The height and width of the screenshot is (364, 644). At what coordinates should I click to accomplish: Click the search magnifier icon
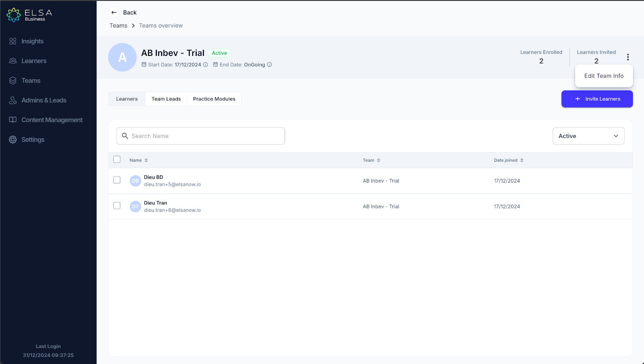pyautogui.click(x=125, y=136)
